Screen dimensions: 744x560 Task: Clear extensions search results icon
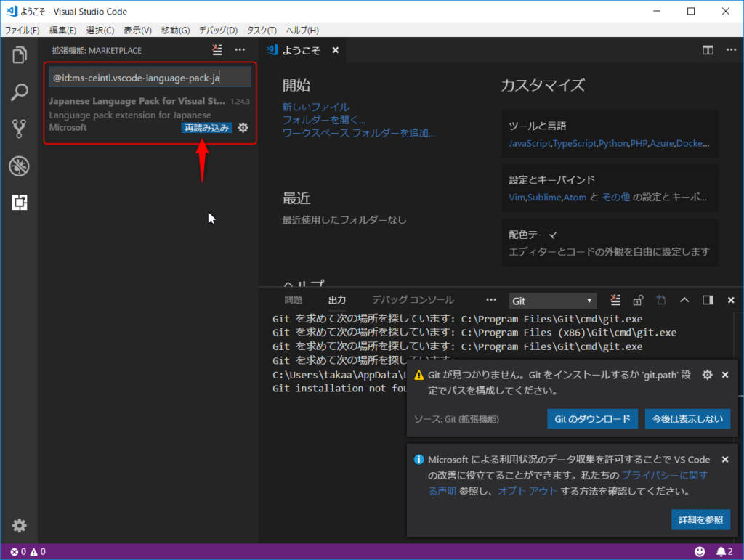click(217, 50)
